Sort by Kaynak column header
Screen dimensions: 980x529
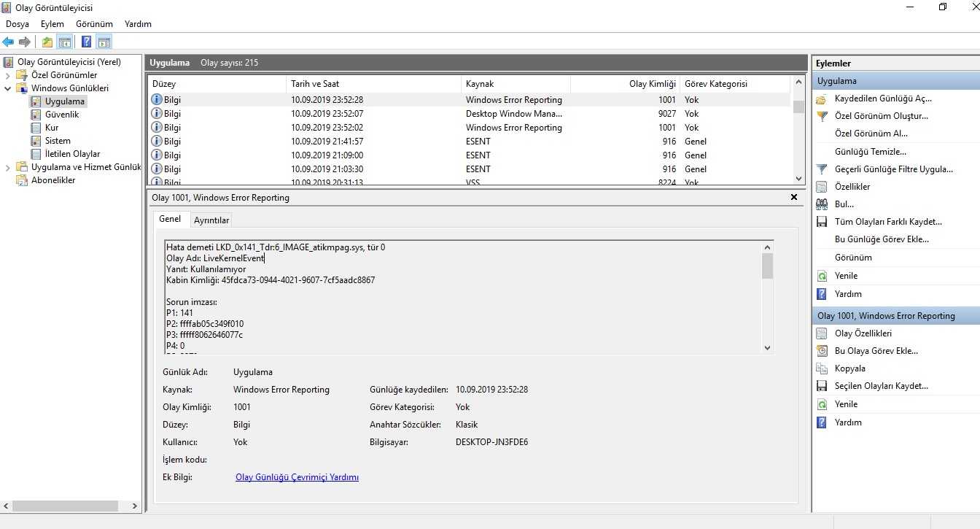516,84
